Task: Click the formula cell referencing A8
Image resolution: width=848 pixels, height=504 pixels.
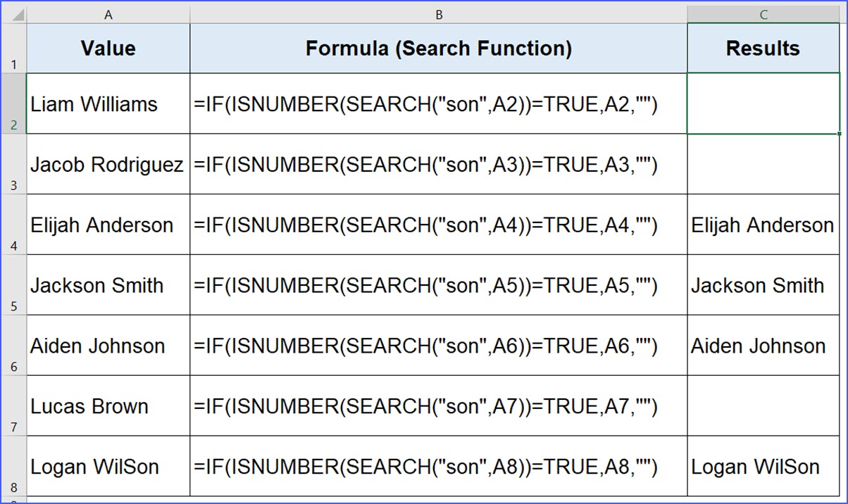Action: click(x=438, y=467)
